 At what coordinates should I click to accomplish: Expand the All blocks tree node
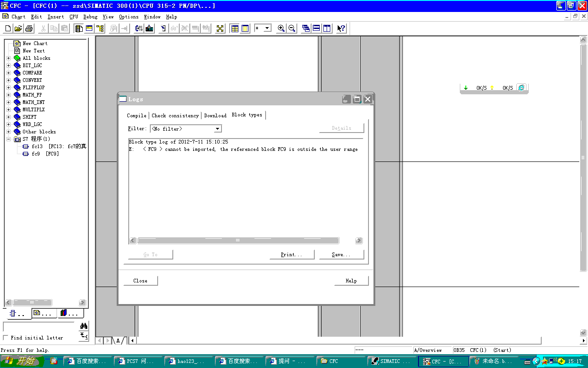click(8, 58)
